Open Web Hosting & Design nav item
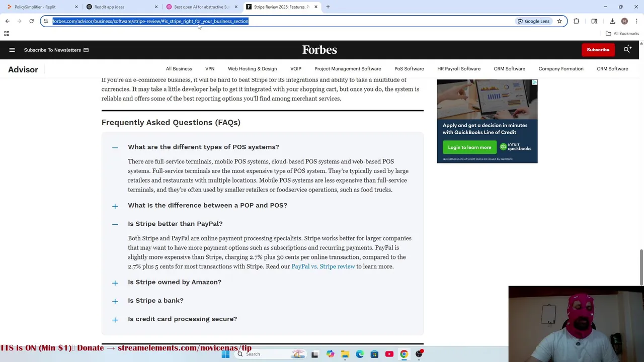Viewport: 644px width, 362px height. coord(252,69)
